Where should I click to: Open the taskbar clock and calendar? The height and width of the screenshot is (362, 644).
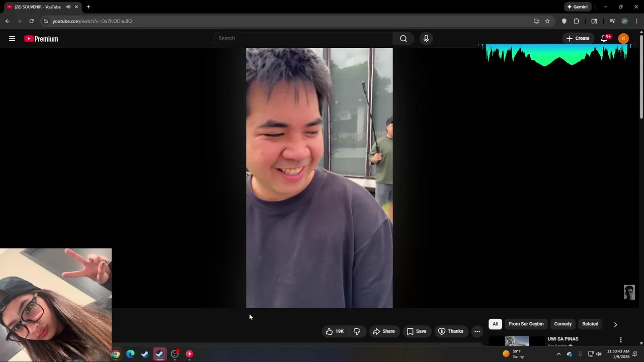(618, 354)
